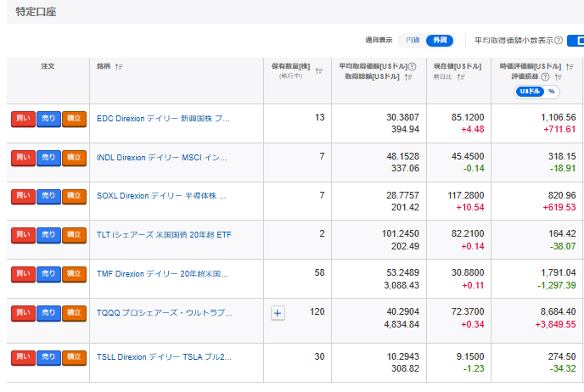This screenshot has width=584, height=392.
Task: Click TMF acquisition total 3,088.43
Action: pos(401,286)
